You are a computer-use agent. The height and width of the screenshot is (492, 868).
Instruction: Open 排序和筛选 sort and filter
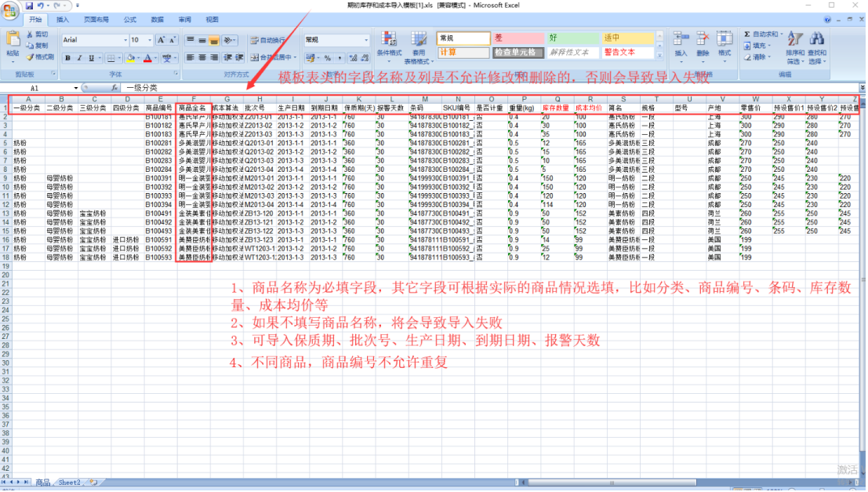[794, 48]
